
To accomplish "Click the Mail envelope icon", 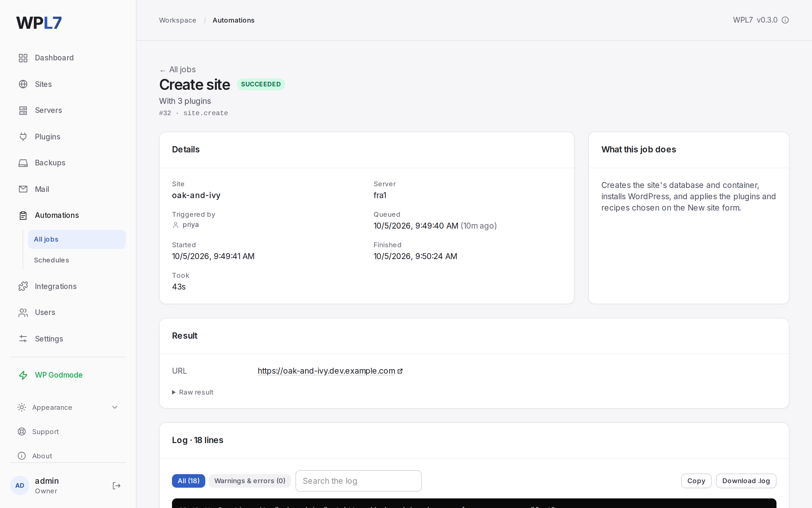I will 23,189.
